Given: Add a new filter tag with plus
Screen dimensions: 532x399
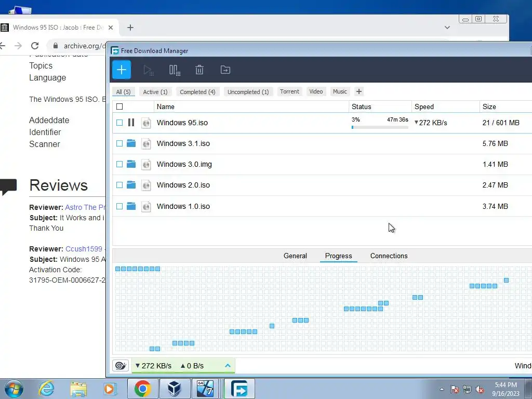Looking at the screenshot, I should pos(359,91).
